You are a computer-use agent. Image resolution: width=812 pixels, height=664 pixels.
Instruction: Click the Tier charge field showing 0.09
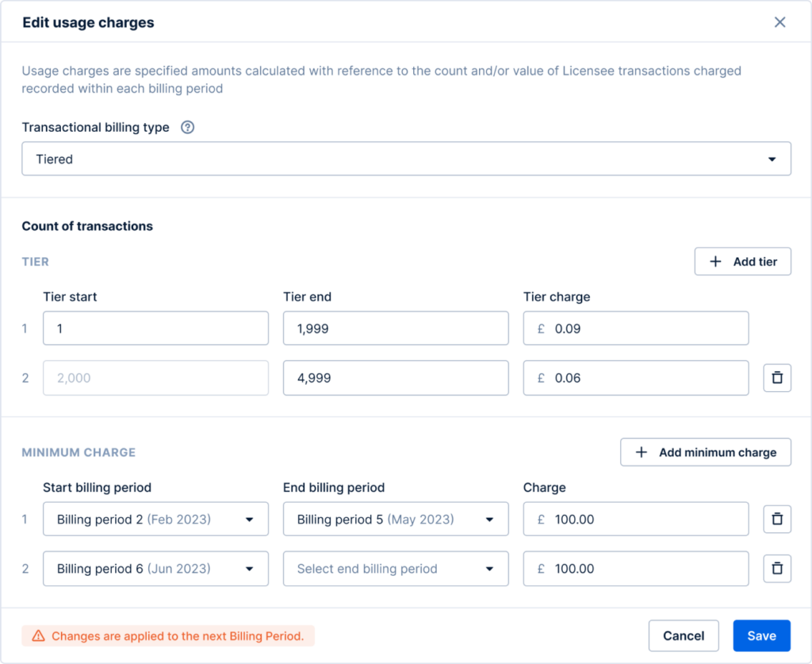tap(635, 328)
